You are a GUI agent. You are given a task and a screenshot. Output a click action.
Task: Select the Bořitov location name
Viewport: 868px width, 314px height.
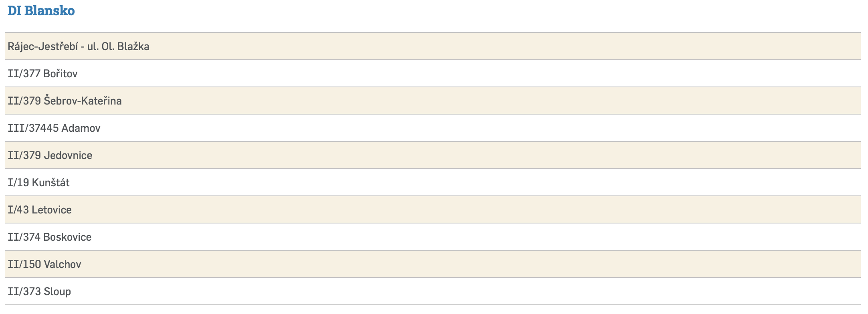(61, 74)
